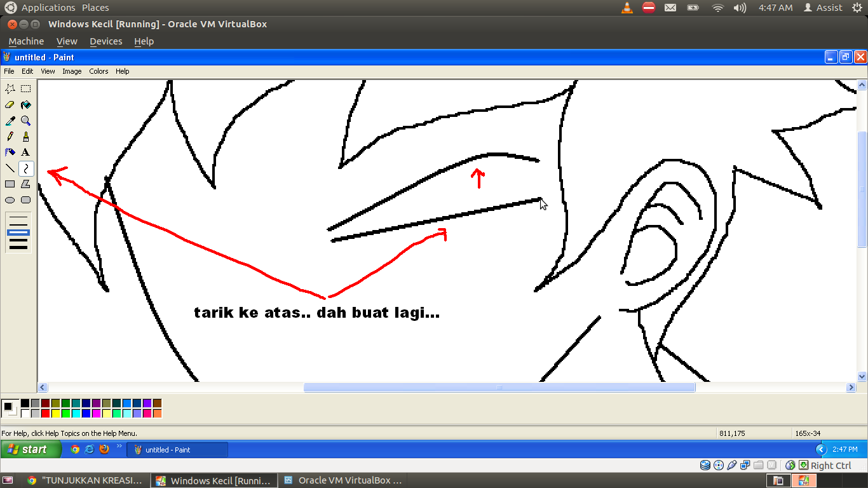The height and width of the screenshot is (488, 868).
Task: Click the VirtualBox hard disk status icon
Action: click(705, 465)
